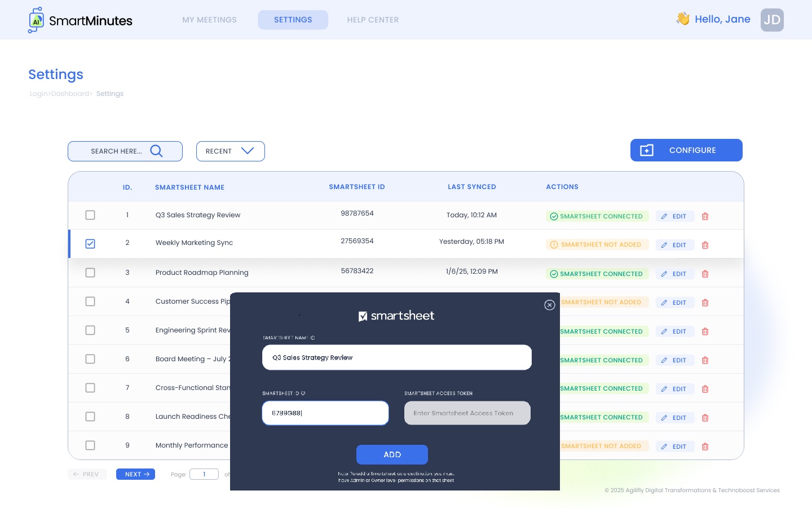Viewport: 812px width, 508px height.
Task: Tick the checkbox for row 8
Action: click(x=90, y=417)
